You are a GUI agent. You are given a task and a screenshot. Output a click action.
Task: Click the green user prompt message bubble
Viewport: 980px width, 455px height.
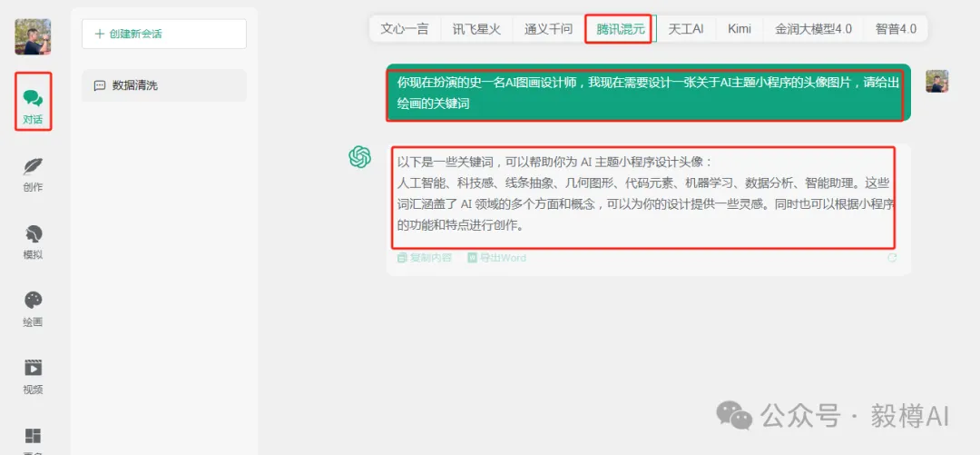click(648, 93)
